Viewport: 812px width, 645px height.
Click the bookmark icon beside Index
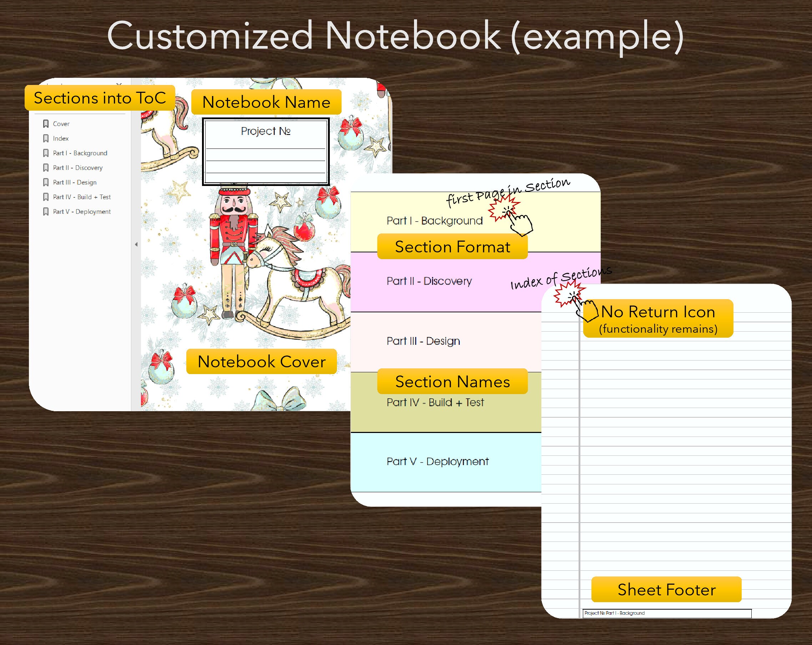[x=46, y=138]
